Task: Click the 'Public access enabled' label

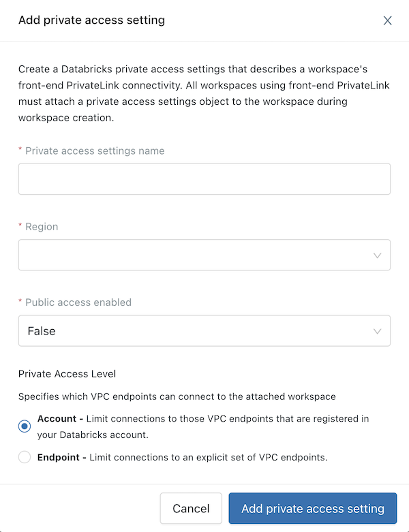Action: (78, 302)
